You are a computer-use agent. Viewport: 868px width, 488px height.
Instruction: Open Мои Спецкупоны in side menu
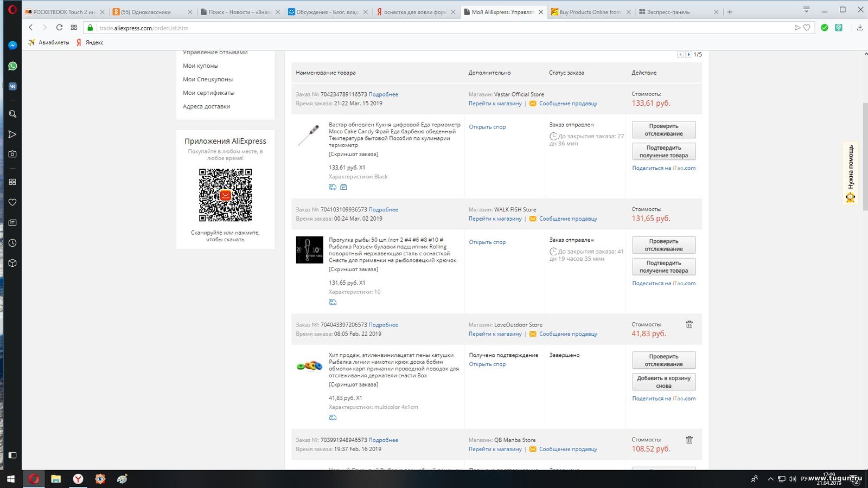pos(208,79)
